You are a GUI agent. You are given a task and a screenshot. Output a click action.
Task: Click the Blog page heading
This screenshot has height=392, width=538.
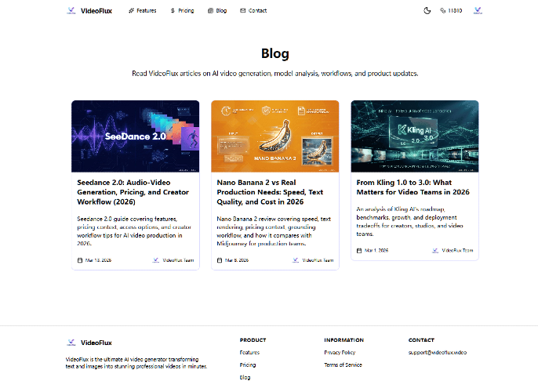pos(275,53)
